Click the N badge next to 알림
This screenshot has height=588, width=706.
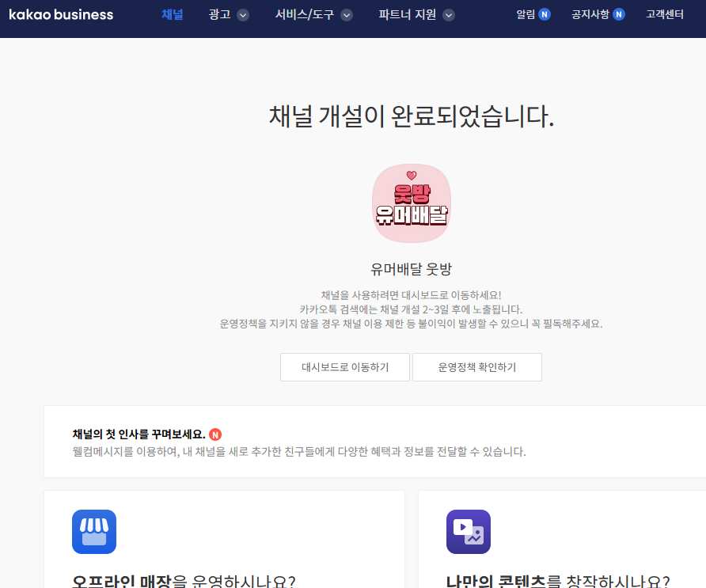point(545,15)
